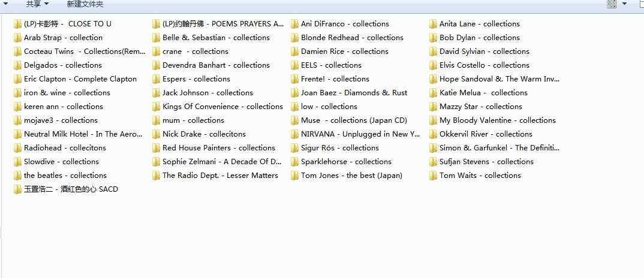The height and width of the screenshot is (278, 644).
Task: Click The Radio Dept. - Lesser Matters name
Action: pos(220,176)
